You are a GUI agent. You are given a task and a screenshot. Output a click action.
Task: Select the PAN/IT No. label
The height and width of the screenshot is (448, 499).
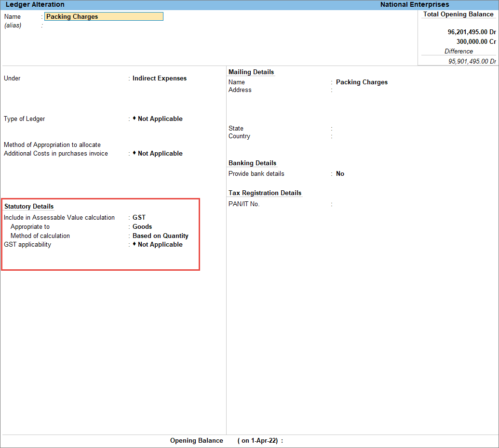[244, 204]
